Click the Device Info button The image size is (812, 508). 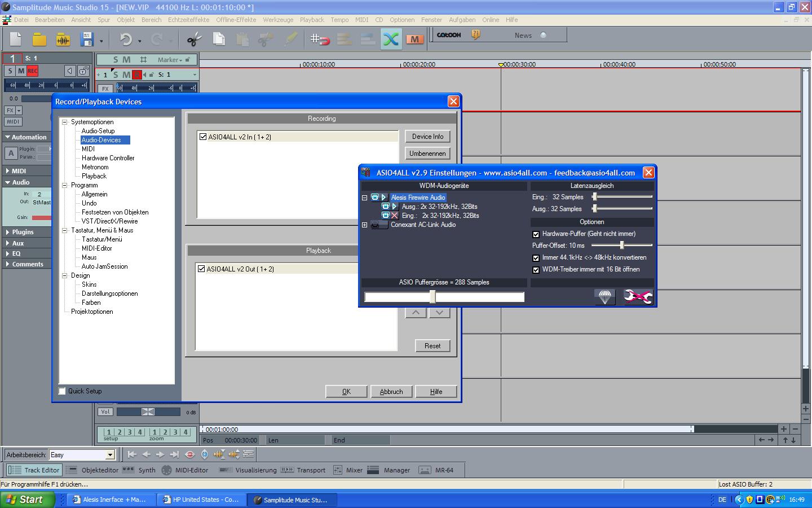[x=427, y=137]
